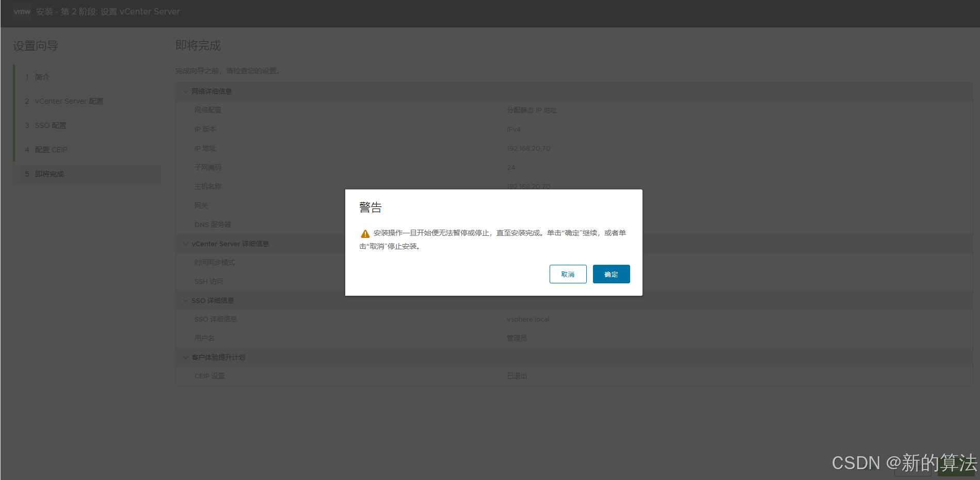980x480 pixels.
Task: Click the 取消 cancel button
Action: click(568, 274)
